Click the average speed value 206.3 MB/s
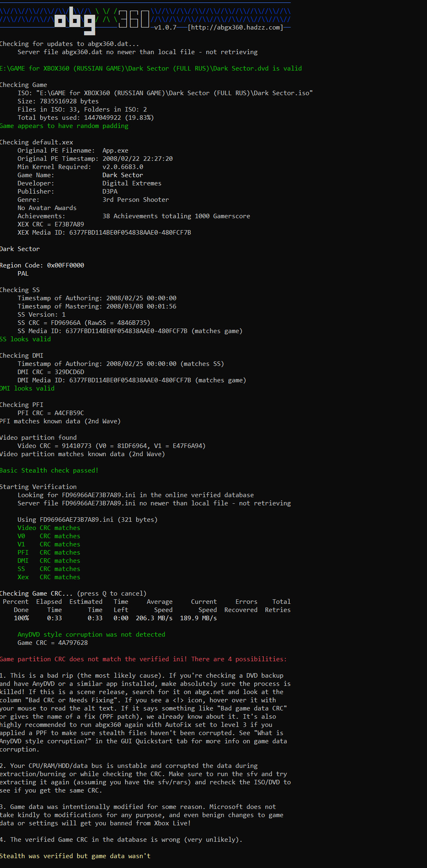Image resolution: width=427 pixels, height=868 pixels. pos(154,618)
